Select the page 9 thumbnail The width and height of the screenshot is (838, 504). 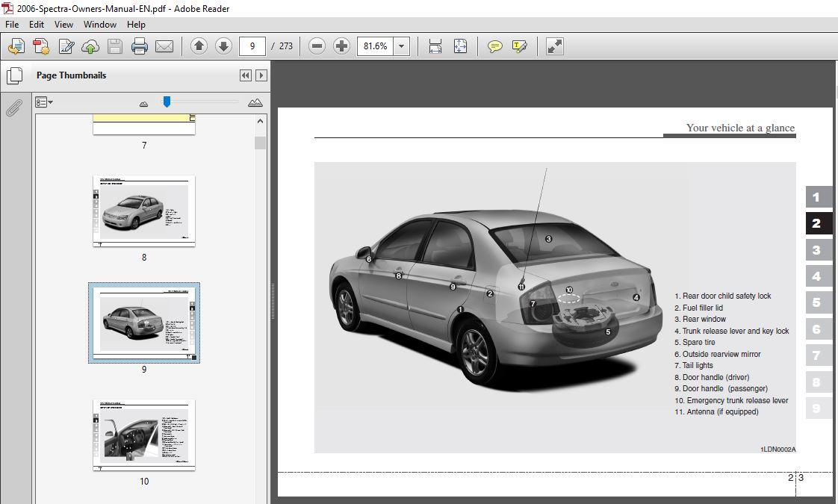143,323
